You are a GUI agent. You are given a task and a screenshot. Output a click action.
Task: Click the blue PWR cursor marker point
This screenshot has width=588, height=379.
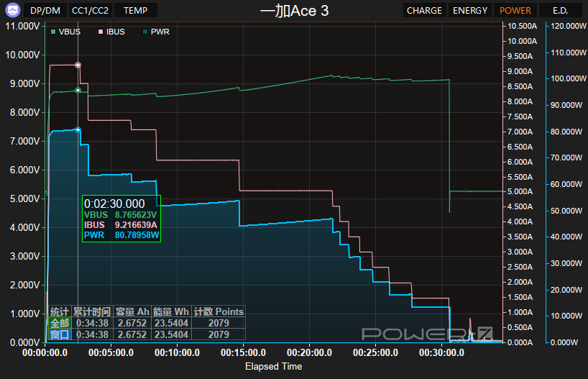(x=78, y=129)
